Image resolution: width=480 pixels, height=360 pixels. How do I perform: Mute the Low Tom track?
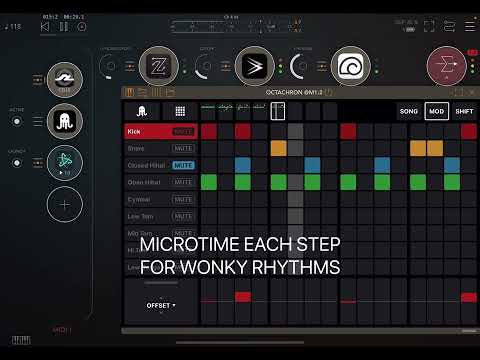183,216
